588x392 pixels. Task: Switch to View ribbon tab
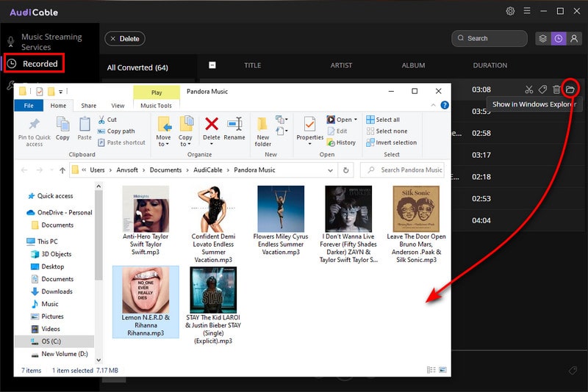point(118,106)
